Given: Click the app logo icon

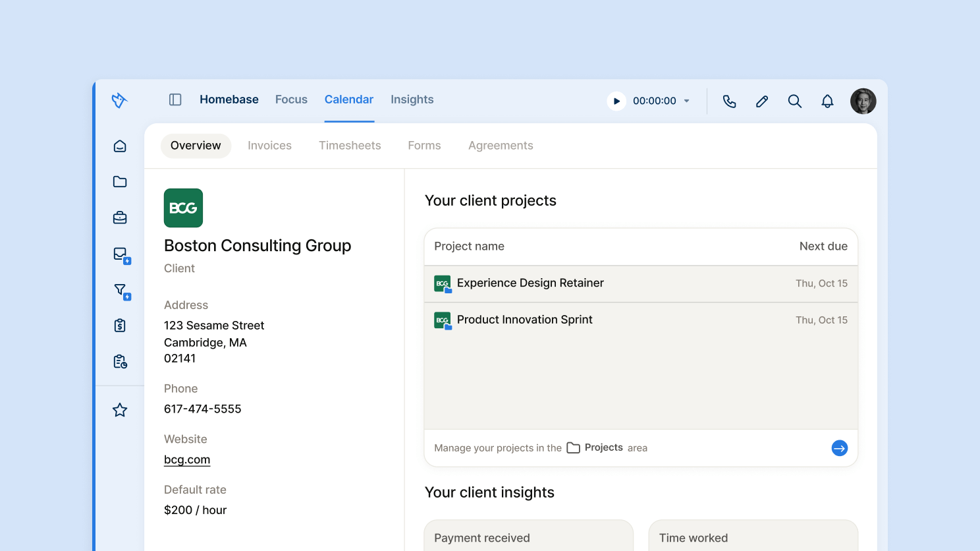Looking at the screenshot, I should (119, 100).
